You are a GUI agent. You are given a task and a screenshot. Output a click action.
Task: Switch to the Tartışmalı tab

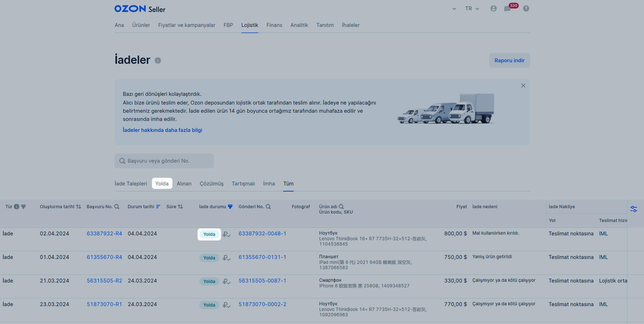pos(243,183)
